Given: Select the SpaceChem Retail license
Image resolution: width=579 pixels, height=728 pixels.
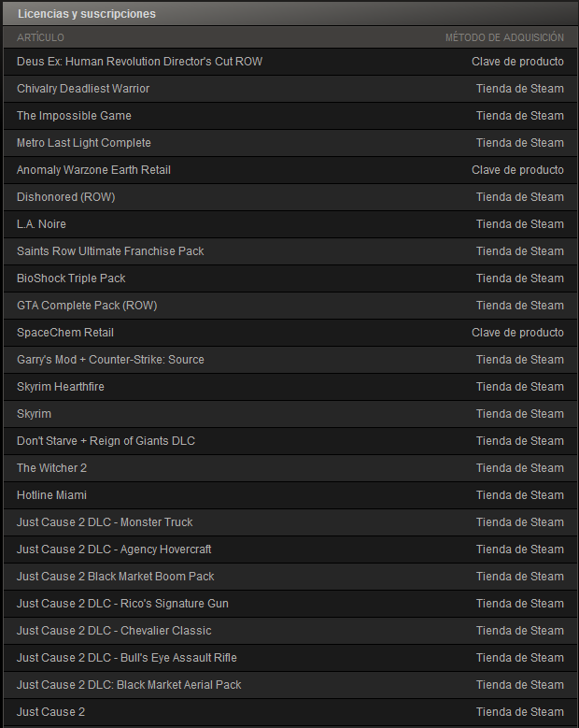Looking at the screenshot, I should (x=289, y=333).
